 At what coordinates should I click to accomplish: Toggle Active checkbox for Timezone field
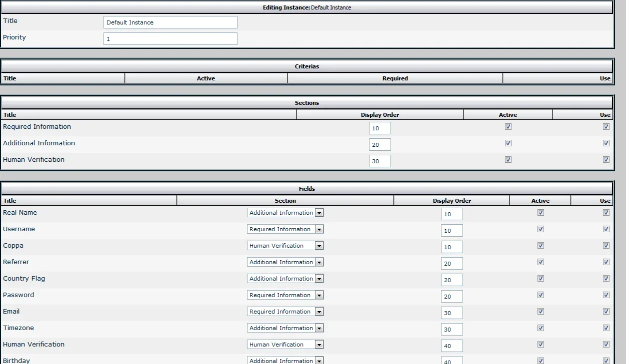click(540, 328)
